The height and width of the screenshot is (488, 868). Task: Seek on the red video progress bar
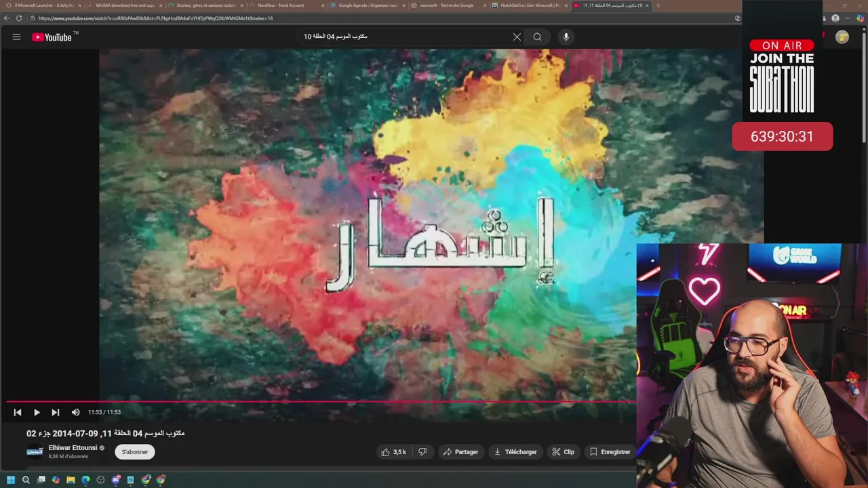pos(322,401)
